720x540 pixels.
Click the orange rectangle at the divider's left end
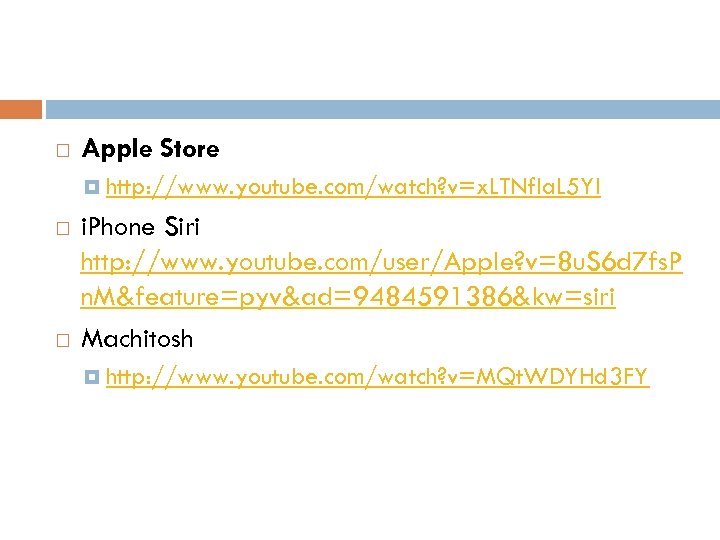click(21, 109)
